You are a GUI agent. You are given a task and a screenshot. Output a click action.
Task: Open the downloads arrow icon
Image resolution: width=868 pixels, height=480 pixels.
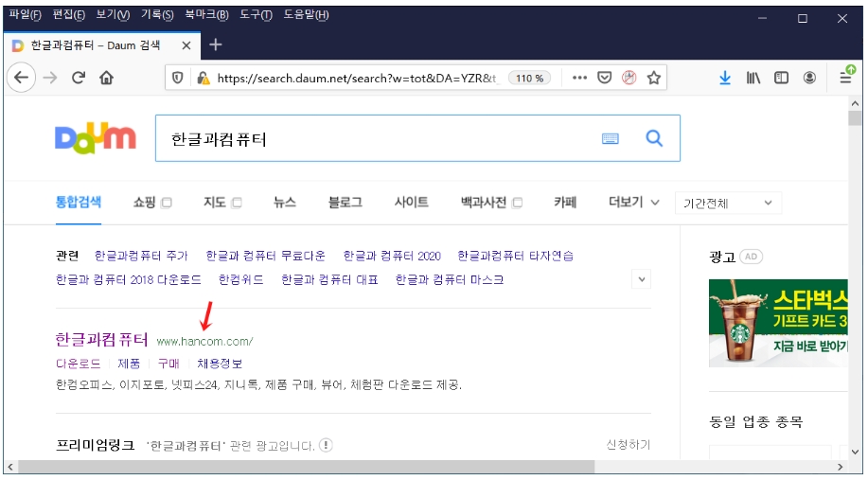pyautogui.click(x=725, y=78)
